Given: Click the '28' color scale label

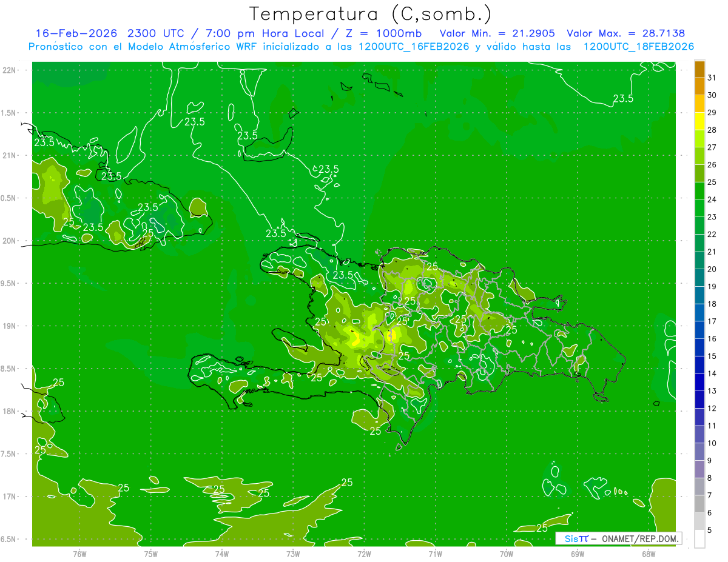Looking at the screenshot, I should 712,130.
